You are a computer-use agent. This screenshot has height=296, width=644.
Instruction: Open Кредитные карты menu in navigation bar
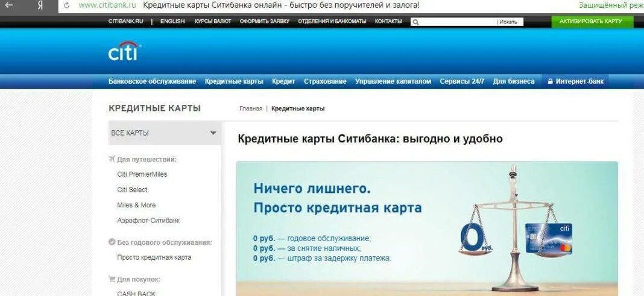[234, 81]
